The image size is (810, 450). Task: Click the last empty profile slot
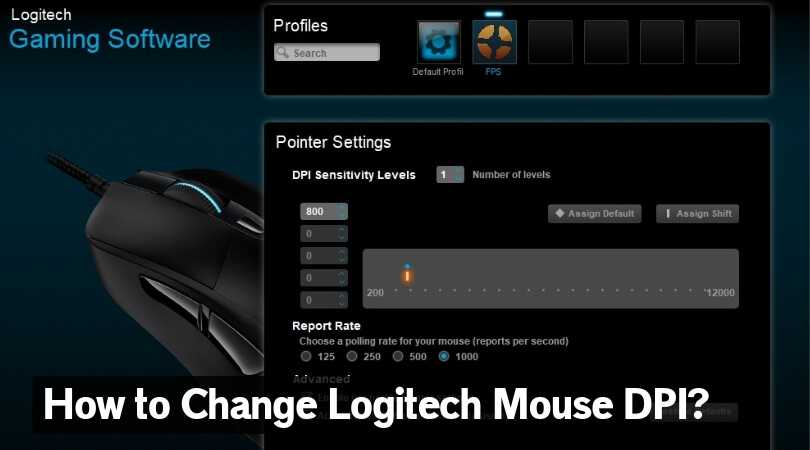(x=717, y=42)
